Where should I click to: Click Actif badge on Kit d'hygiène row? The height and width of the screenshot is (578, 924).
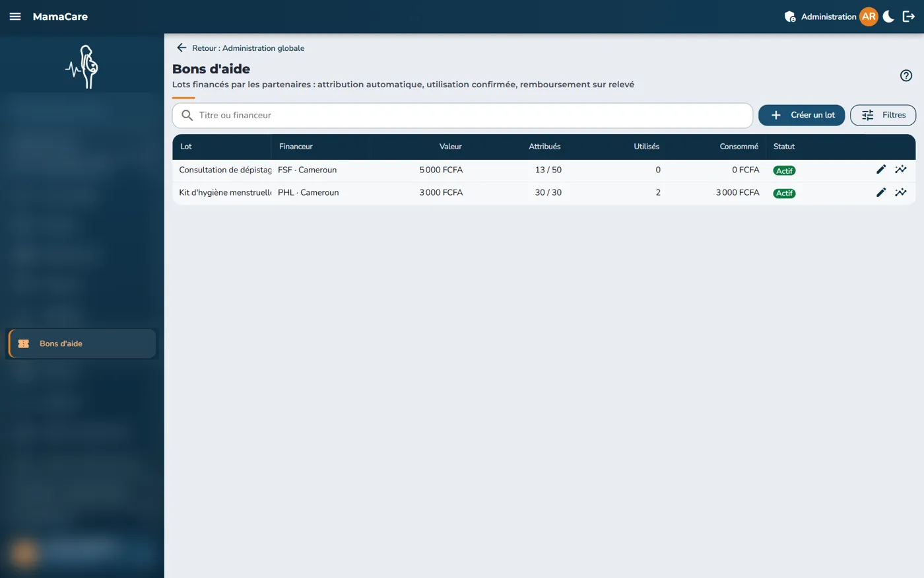784,193
